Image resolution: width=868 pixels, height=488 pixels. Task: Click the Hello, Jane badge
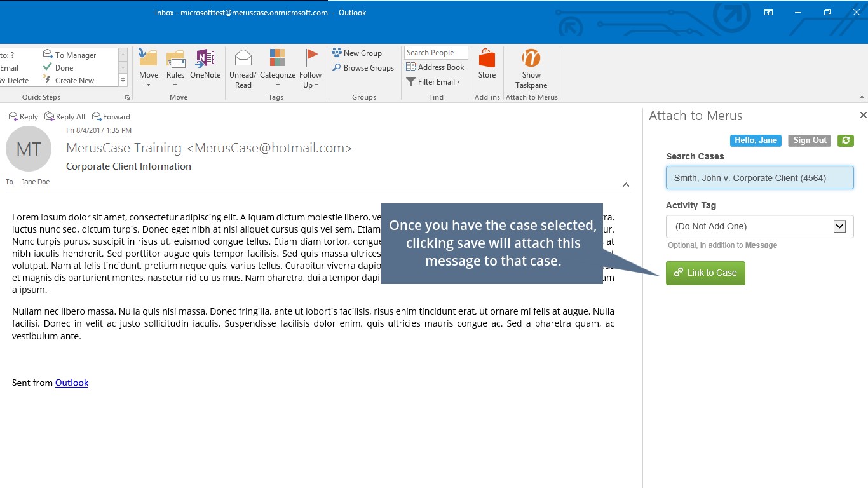[x=756, y=140]
